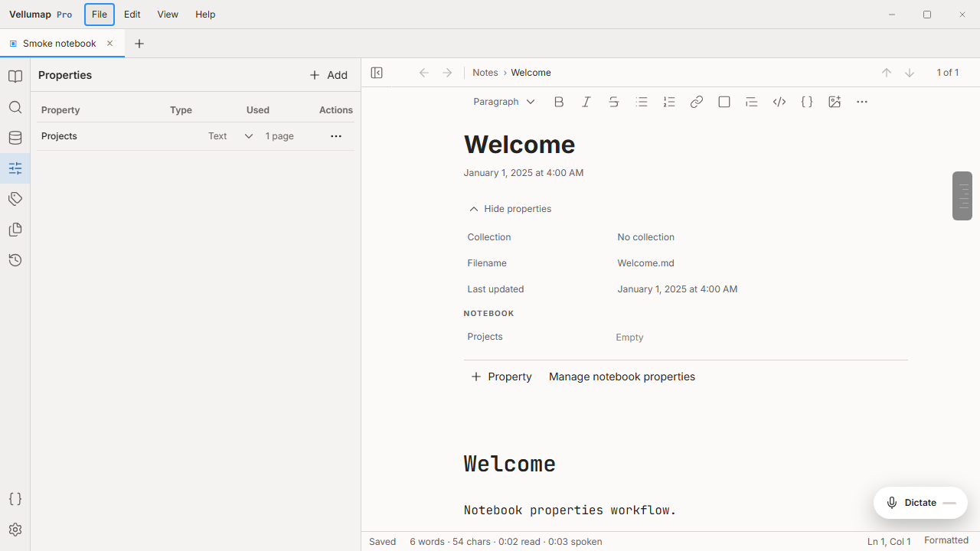980x551 pixels.
Task: Open the Help menu
Action: (205, 15)
